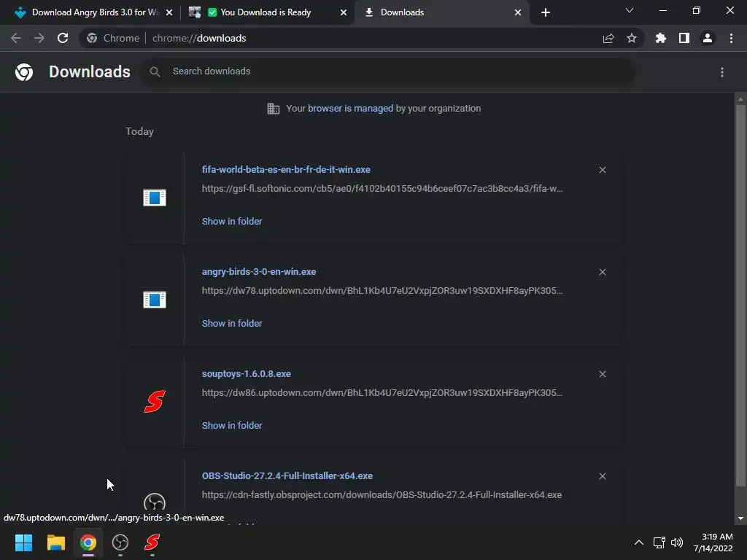The image size is (747, 560).
Task: Expand hidden system tray icons
Action: (x=639, y=542)
